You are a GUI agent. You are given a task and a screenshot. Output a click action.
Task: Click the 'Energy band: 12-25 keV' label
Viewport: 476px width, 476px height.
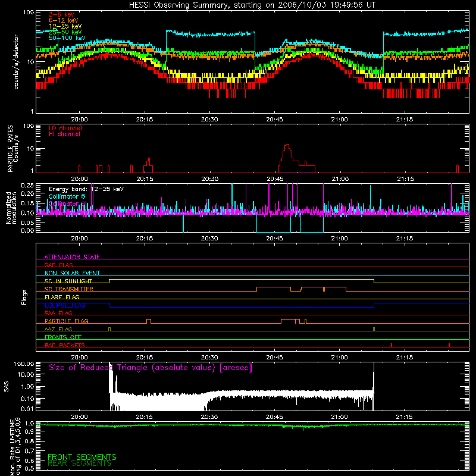pyautogui.click(x=86, y=189)
